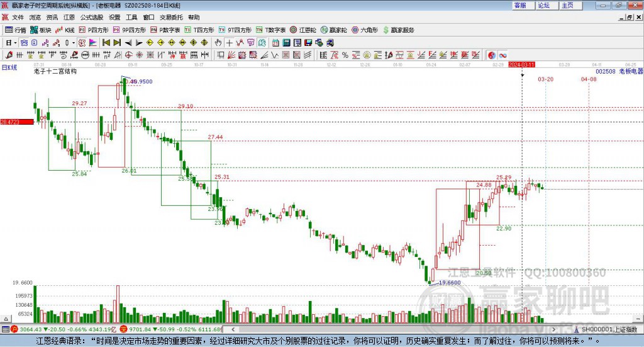Click the 19.6600 low price label
This screenshot has height=347, width=644.
click(x=450, y=283)
